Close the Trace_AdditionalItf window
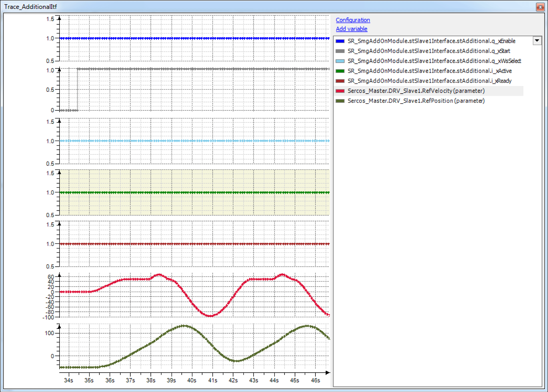Viewport: 548px width, 392px height. (540, 7)
